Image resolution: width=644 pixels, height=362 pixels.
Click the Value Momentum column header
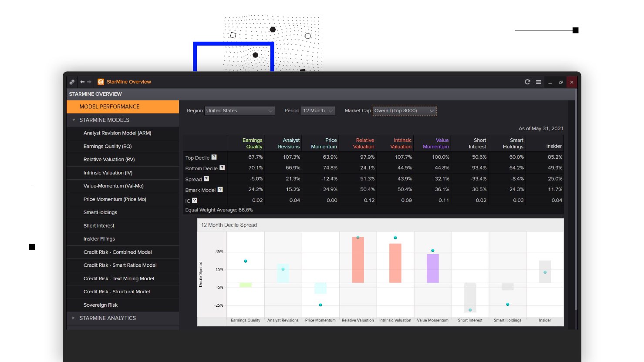click(436, 143)
